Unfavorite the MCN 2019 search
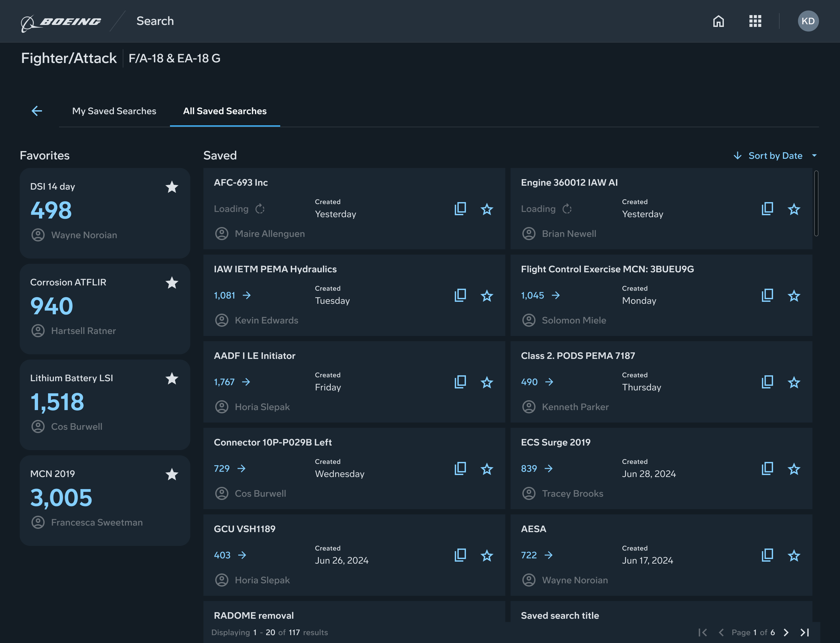The width and height of the screenshot is (840, 643). [x=172, y=474]
